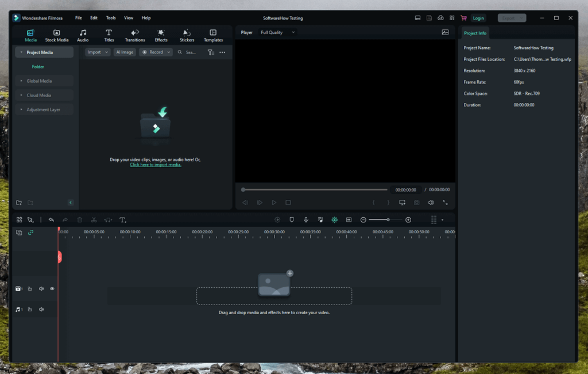Switch to the Project Info tab
This screenshot has height=374, width=588.
pyautogui.click(x=475, y=33)
